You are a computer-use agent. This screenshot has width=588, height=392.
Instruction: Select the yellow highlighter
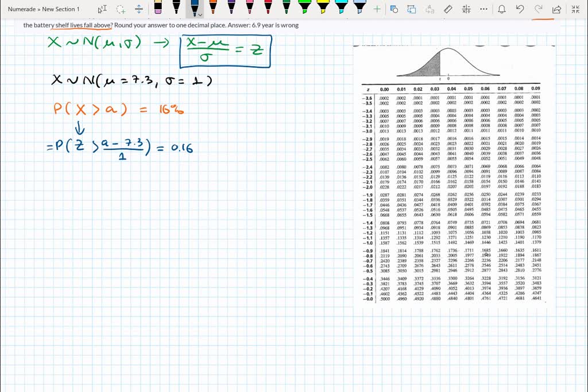323,7
